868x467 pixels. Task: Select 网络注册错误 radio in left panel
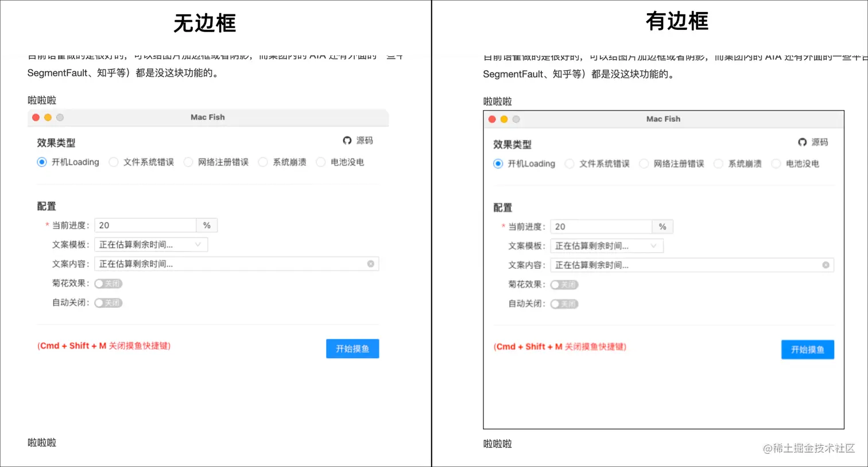click(188, 163)
